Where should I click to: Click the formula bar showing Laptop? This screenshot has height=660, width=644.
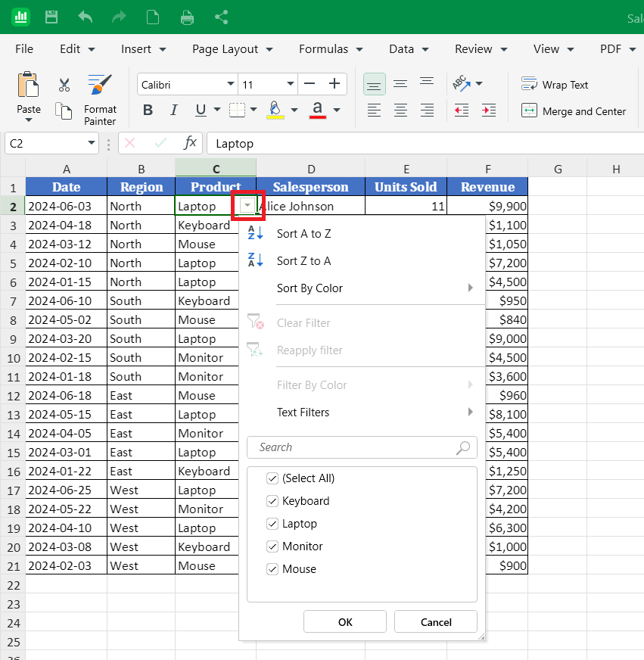pyautogui.click(x=425, y=144)
